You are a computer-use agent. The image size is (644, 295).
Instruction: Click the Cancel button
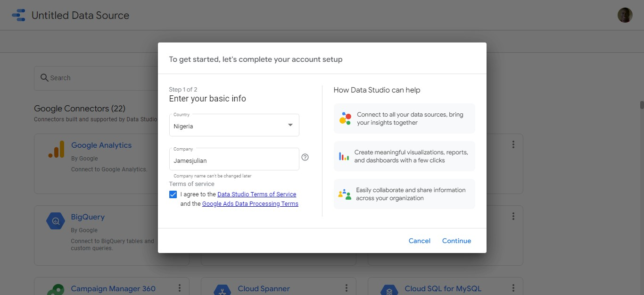pos(420,241)
